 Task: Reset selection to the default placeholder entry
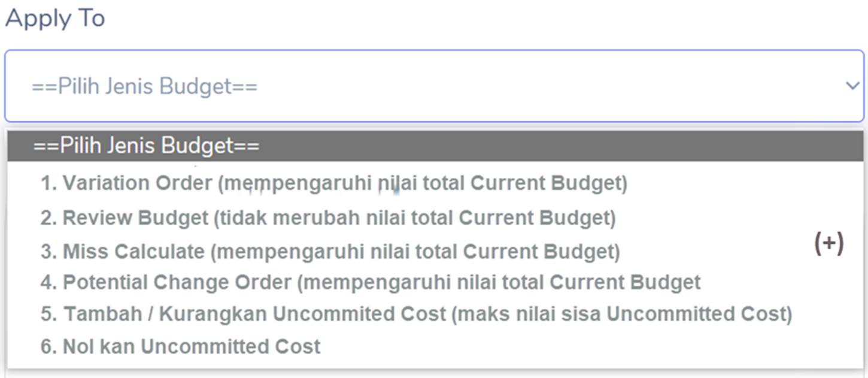147,146
